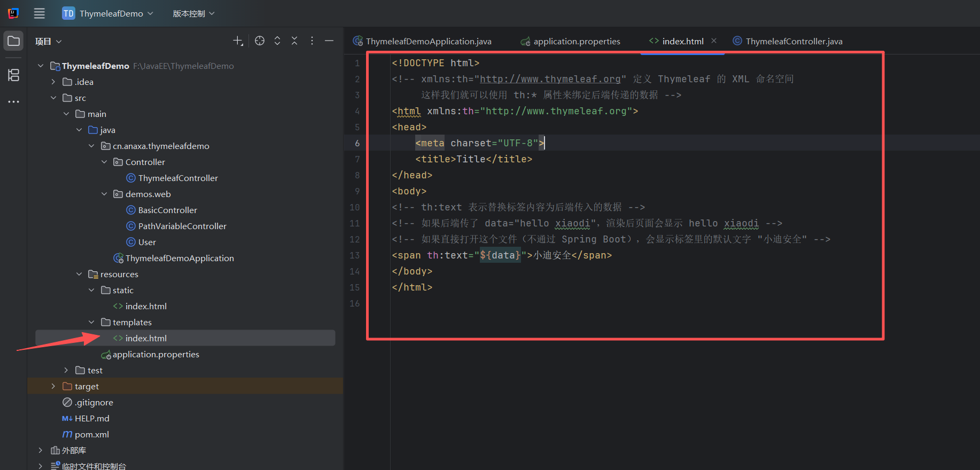Collapse the java folder
This screenshot has height=470, width=980.
coord(79,130)
